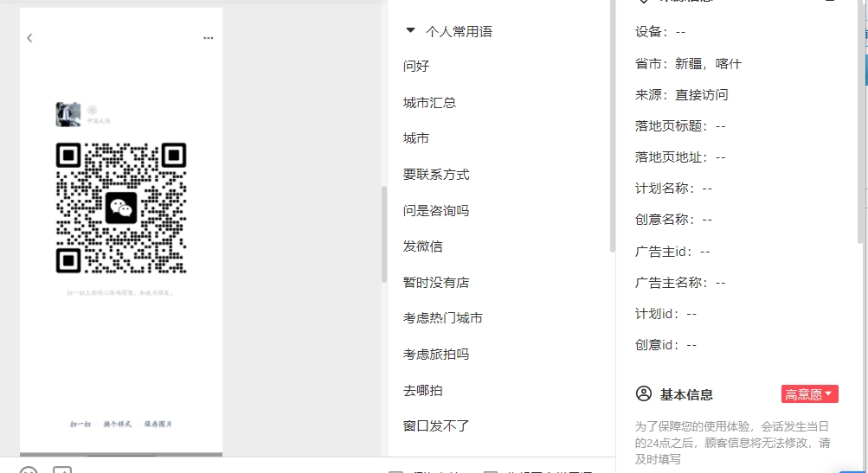868x473 pixels.
Task: Select the 要联系方式 quick phrase
Action: pos(436,175)
